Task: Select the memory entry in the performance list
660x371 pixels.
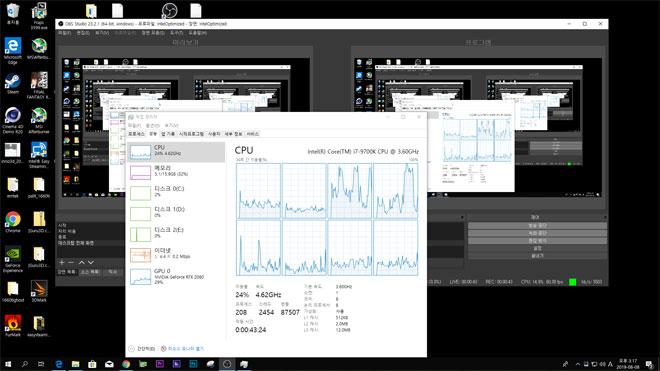Action: tap(176, 172)
